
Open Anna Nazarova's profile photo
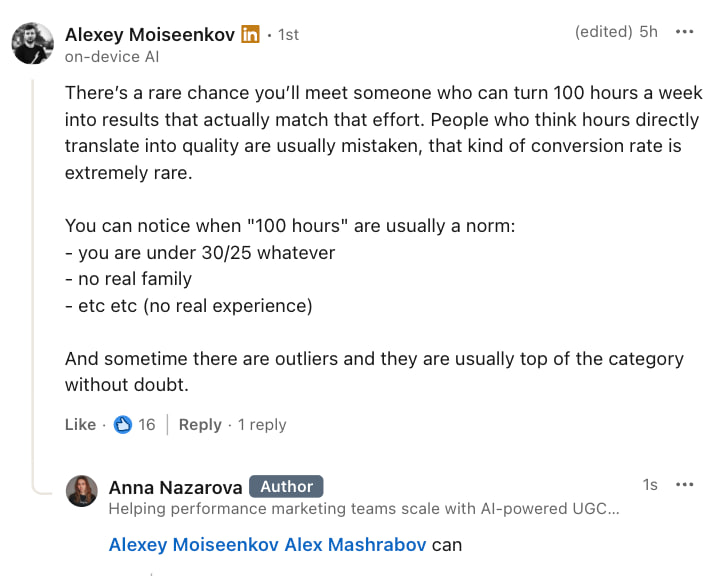click(x=82, y=491)
